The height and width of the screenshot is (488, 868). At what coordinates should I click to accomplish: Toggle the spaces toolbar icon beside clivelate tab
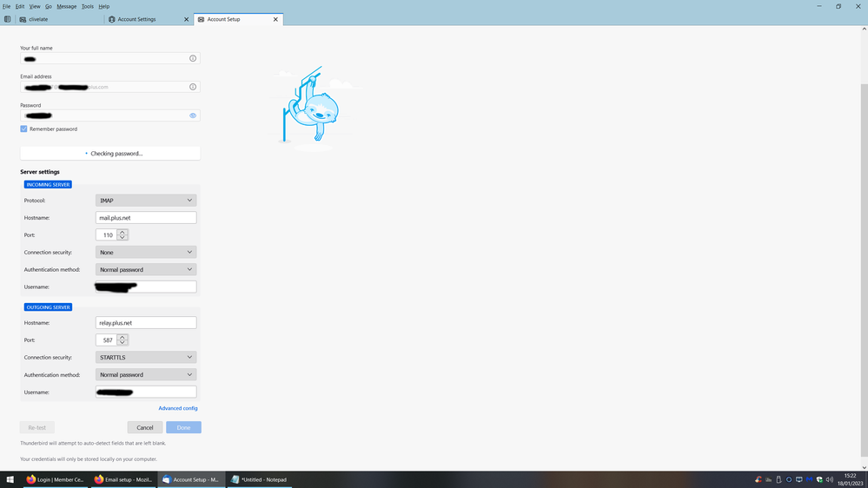(7, 19)
